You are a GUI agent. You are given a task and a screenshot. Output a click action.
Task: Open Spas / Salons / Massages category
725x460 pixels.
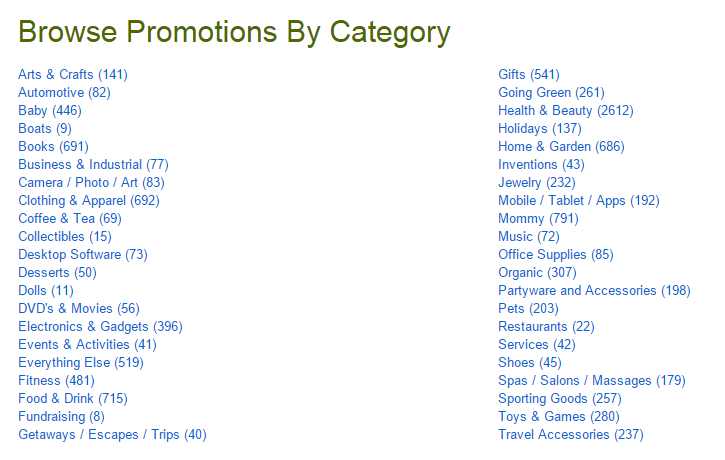click(592, 381)
